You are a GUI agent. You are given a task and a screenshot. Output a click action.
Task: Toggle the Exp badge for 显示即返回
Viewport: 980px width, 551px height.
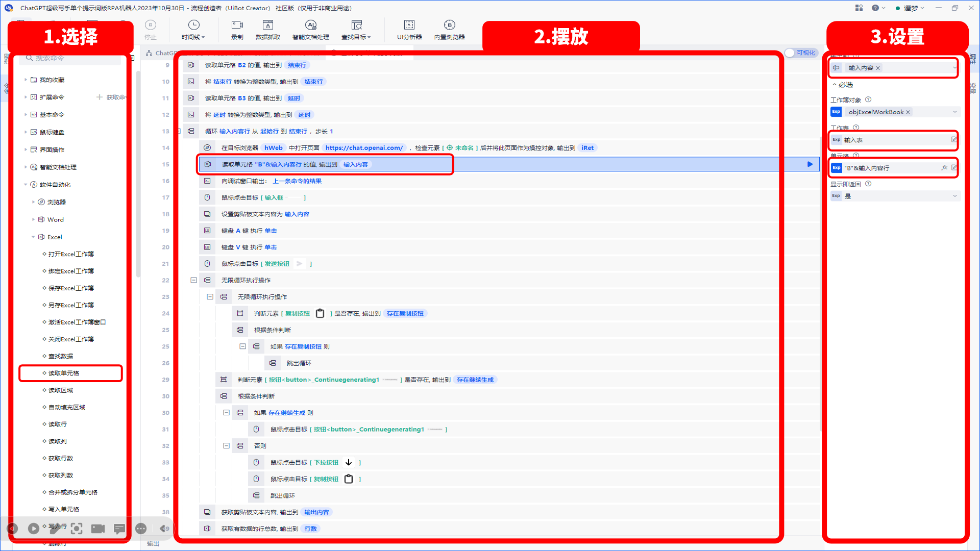click(836, 195)
